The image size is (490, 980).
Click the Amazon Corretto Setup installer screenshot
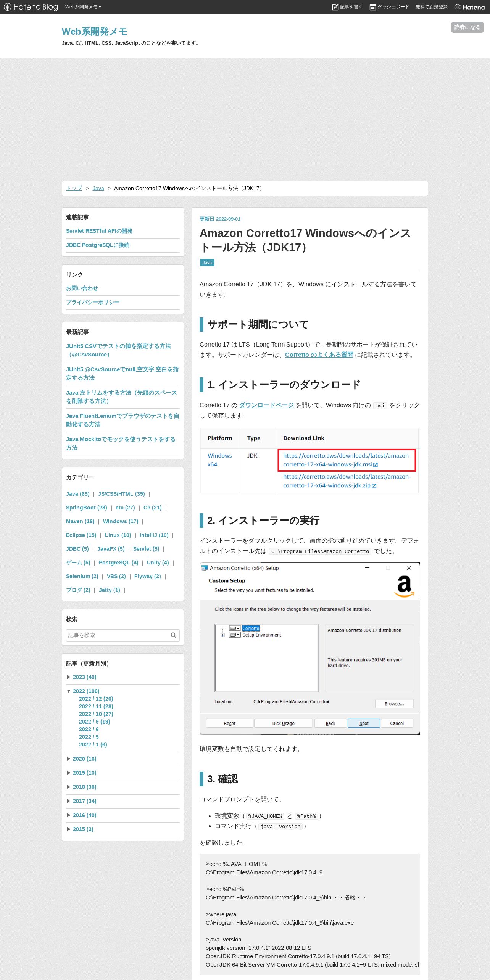pos(310,648)
